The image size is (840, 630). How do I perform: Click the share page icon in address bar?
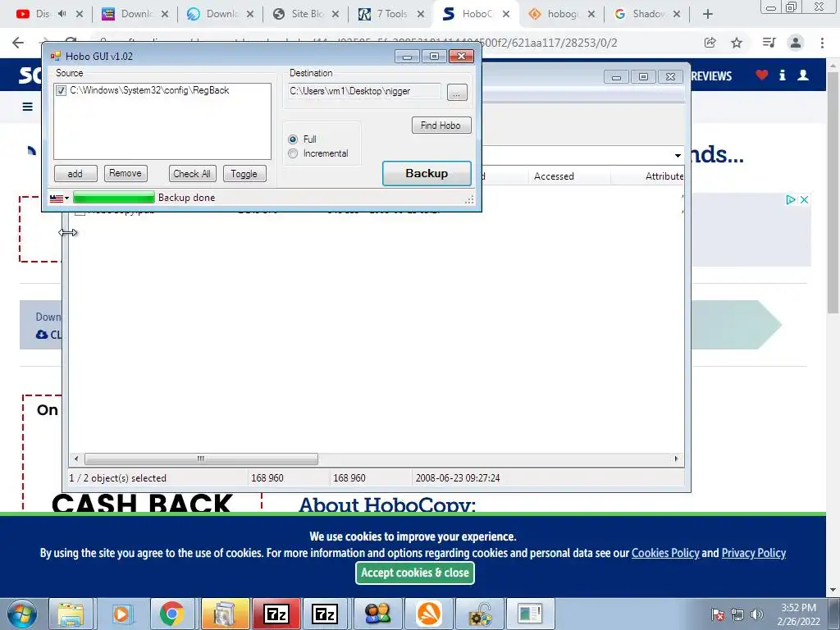tap(710, 43)
